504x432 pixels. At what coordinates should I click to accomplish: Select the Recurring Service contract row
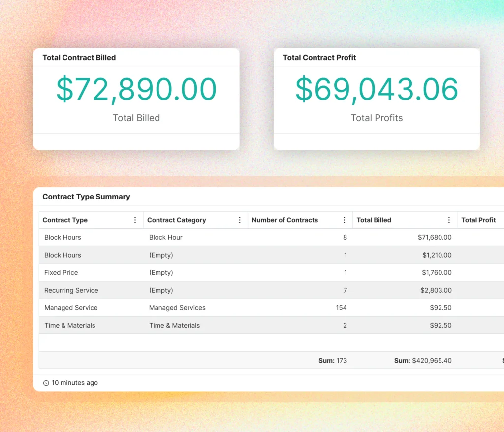[x=71, y=290]
